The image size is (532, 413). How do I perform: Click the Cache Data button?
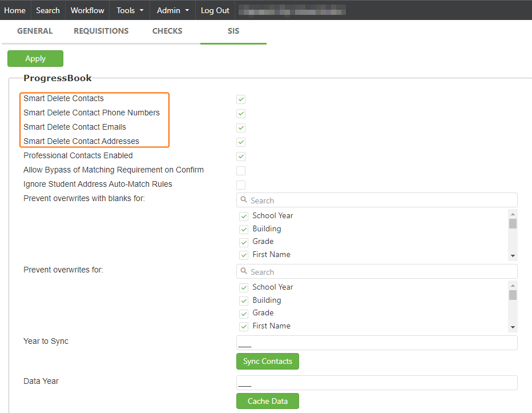[268, 401]
